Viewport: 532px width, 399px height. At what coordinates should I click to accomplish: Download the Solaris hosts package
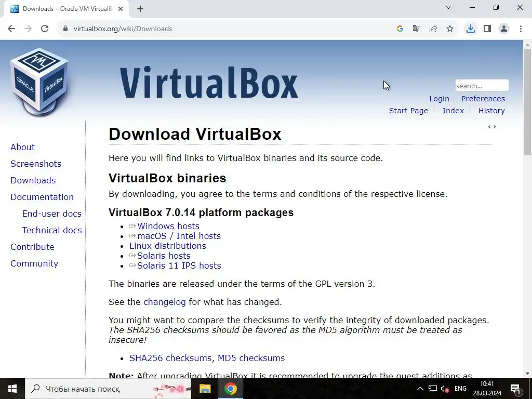[x=164, y=256]
